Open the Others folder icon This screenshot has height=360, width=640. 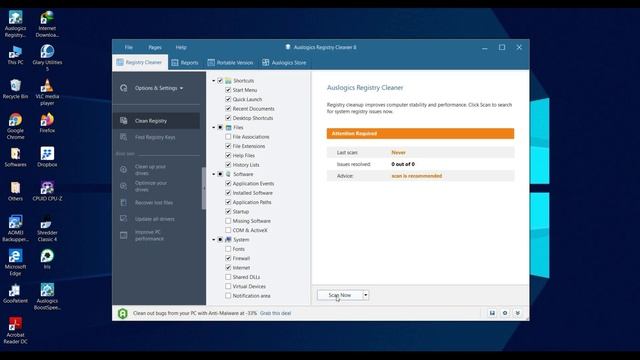click(x=16, y=191)
